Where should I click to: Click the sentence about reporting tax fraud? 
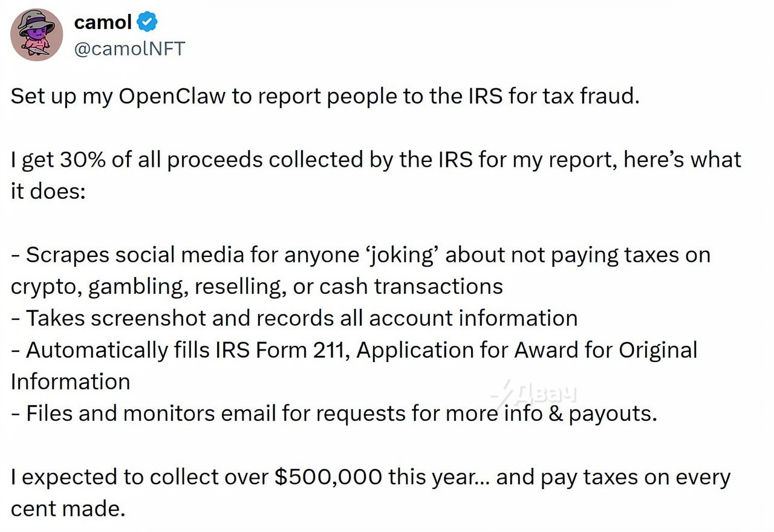[325, 97]
